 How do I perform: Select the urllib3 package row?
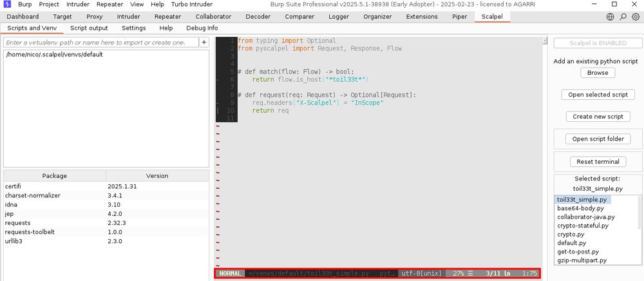tap(106, 241)
